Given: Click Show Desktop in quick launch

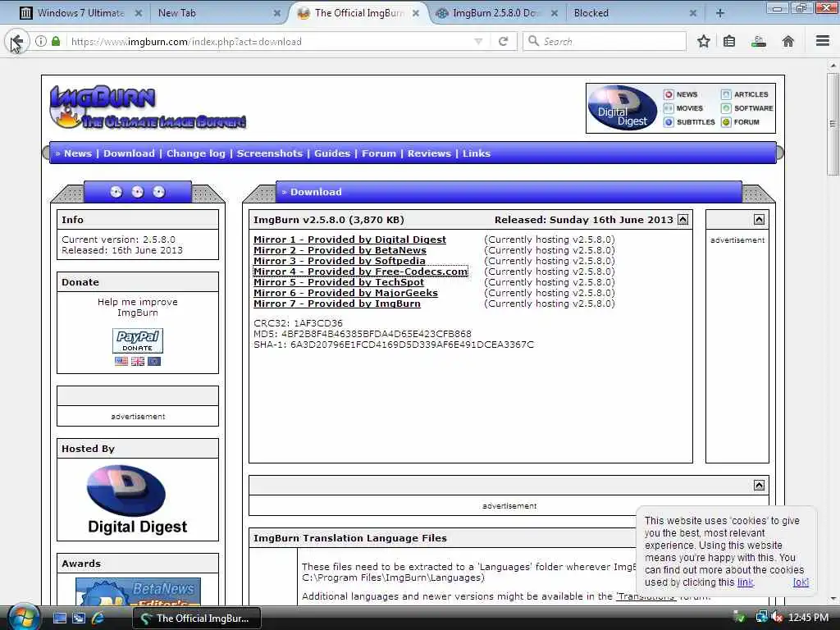Looking at the screenshot, I should pyautogui.click(x=59, y=618).
